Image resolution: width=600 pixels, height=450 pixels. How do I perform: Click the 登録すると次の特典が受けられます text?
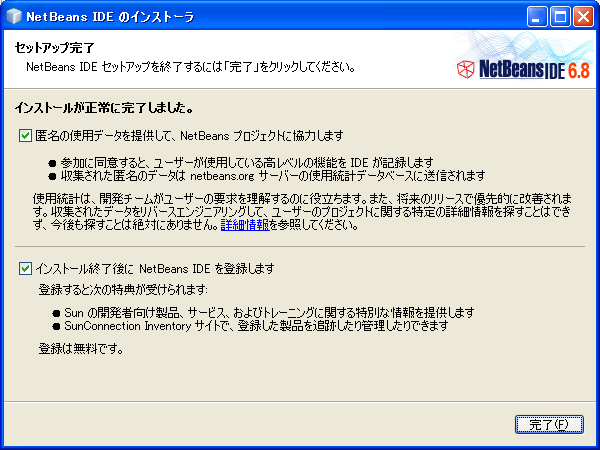(123, 290)
